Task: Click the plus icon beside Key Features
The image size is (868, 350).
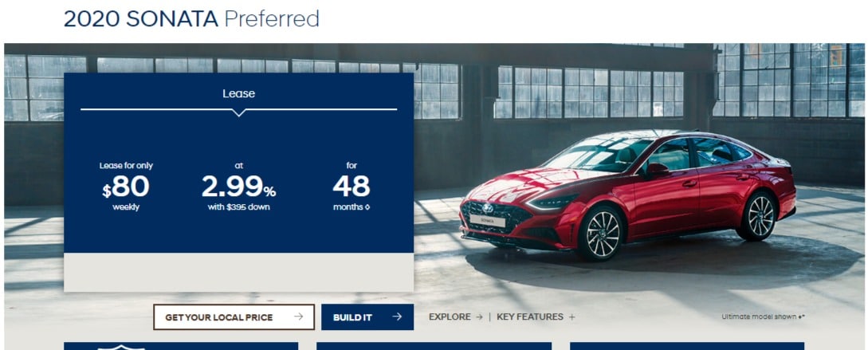Action: coord(571,317)
